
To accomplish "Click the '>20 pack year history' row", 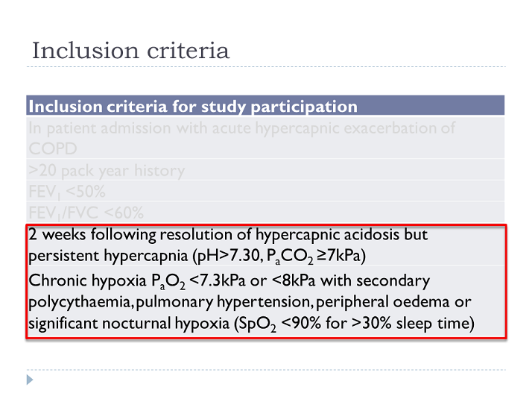I will (265, 169).
